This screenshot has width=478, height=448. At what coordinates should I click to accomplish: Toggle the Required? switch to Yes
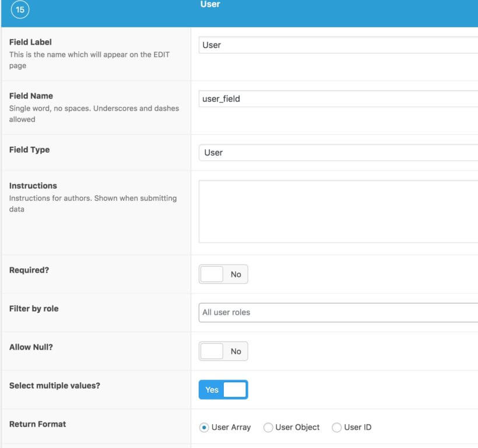[x=223, y=274]
